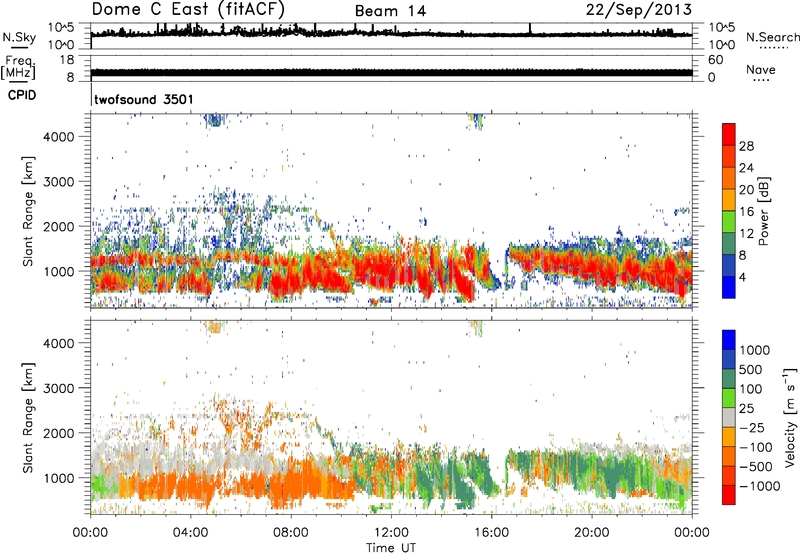
Task: Click the frequency band black bar
Action: (x=391, y=72)
